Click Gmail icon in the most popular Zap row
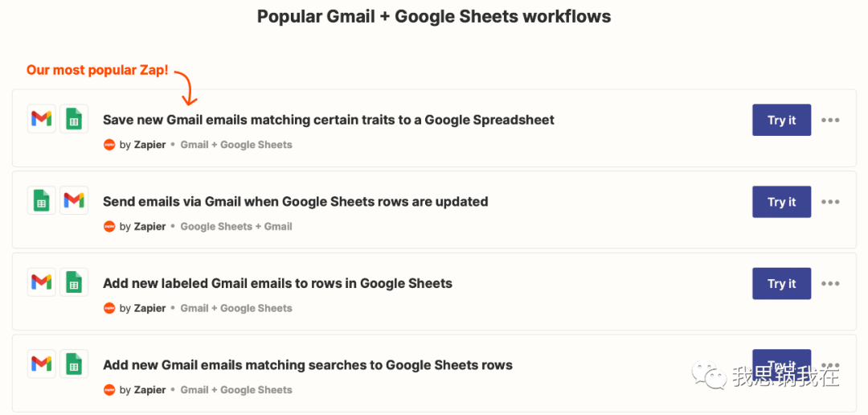The width and height of the screenshot is (868, 415). pos(42,118)
